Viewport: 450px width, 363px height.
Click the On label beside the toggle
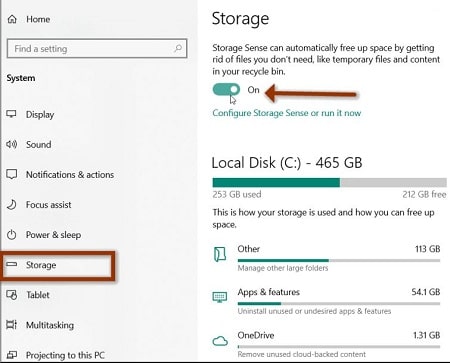tap(253, 90)
